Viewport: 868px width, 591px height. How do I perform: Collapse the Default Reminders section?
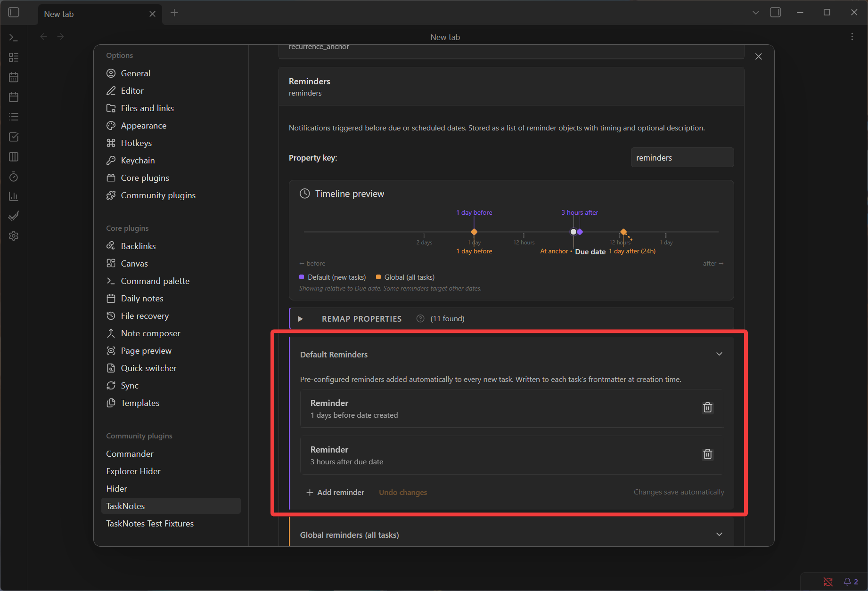[x=719, y=354]
